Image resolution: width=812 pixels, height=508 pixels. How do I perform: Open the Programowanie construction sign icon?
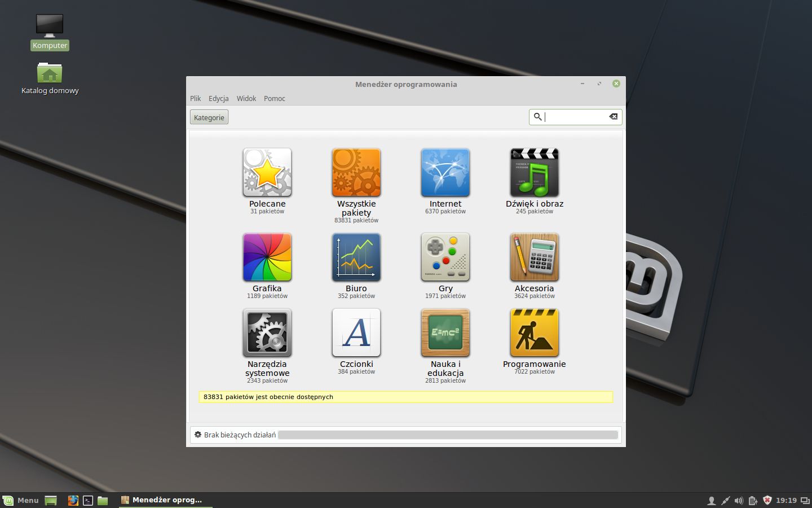click(535, 332)
